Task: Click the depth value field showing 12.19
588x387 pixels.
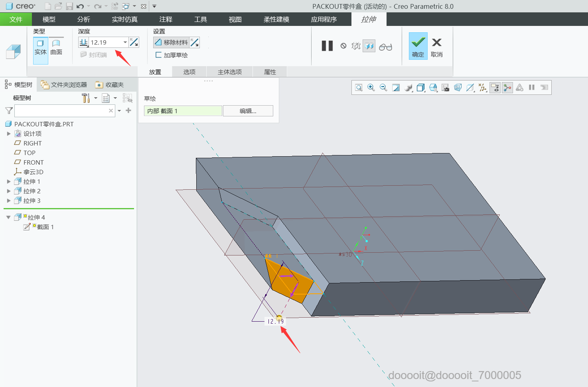Action: tap(105, 42)
